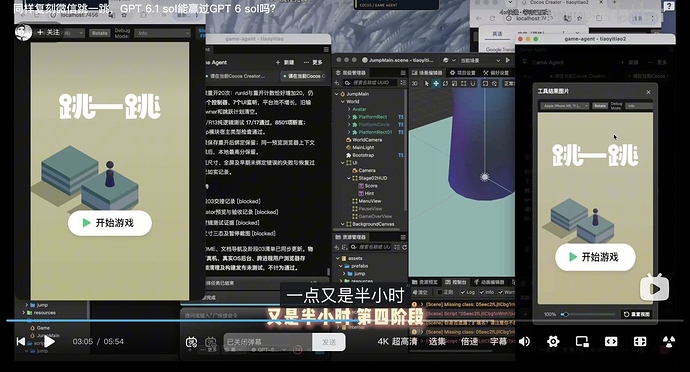This screenshot has width=690, height=372.
Task: Click the Rotate button in left simulator
Action: pyautogui.click(x=99, y=33)
